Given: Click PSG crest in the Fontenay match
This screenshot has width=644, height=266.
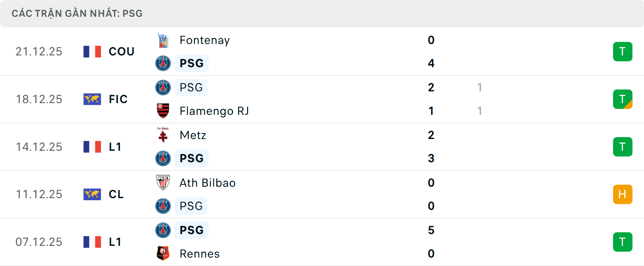Looking at the screenshot, I should (x=163, y=63).
